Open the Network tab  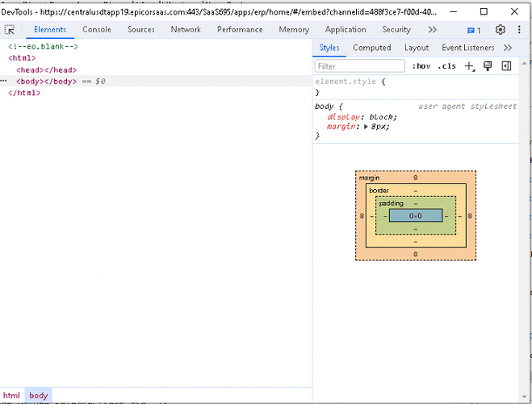tap(186, 30)
